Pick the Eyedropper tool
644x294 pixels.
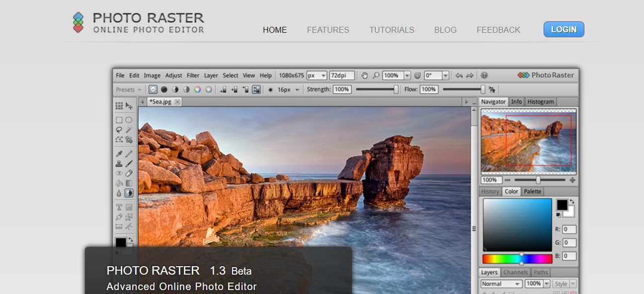[119, 154]
